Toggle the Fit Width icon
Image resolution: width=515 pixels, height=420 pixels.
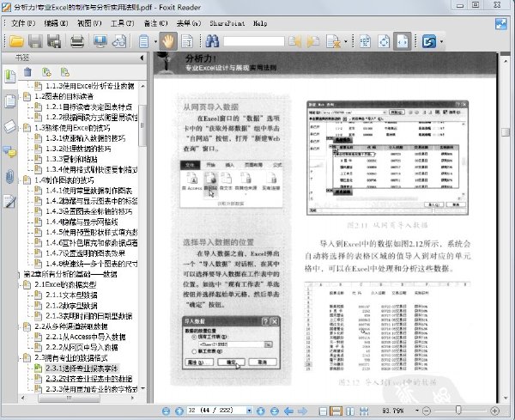403,41
